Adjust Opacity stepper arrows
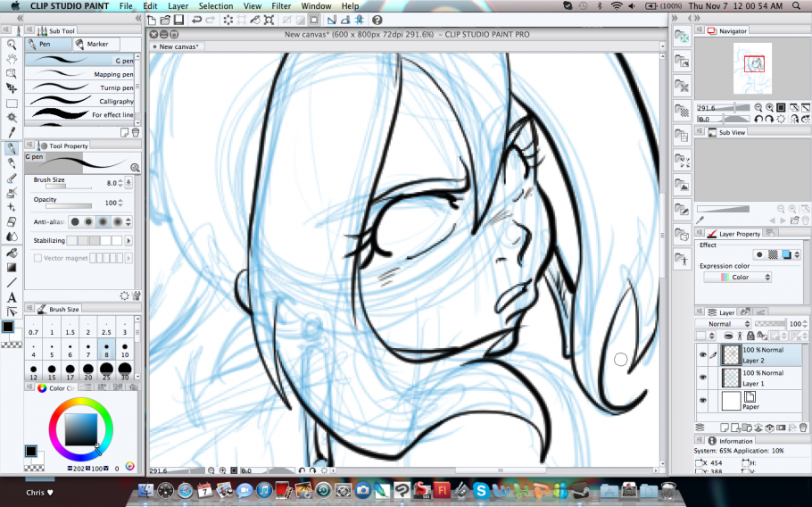812x507 pixels. [120, 203]
